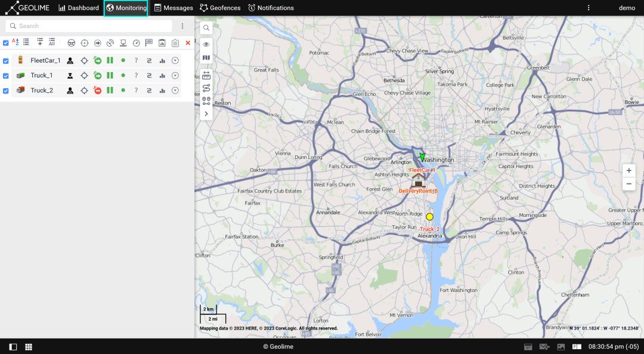The height and width of the screenshot is (354, 644).
Task: Select the map distance ruler tool
Action: 206,75
